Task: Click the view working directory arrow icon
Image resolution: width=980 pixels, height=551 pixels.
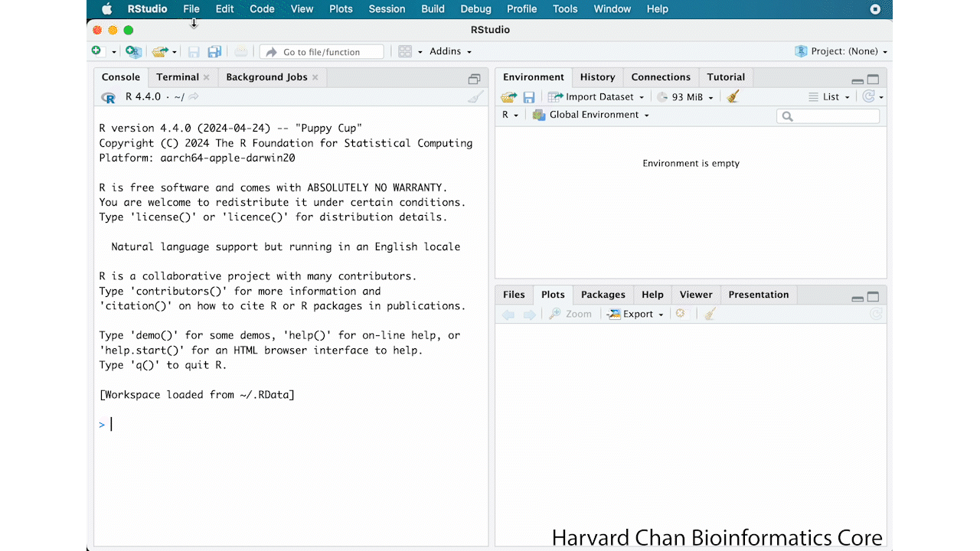Action: 194,96
